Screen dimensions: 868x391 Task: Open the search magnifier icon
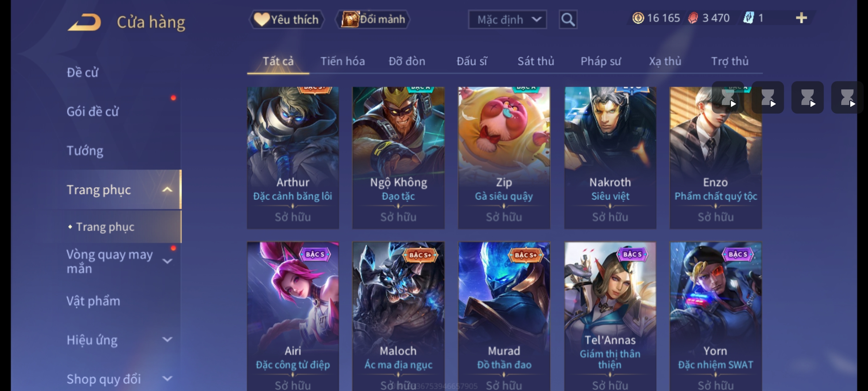[568, 20]
